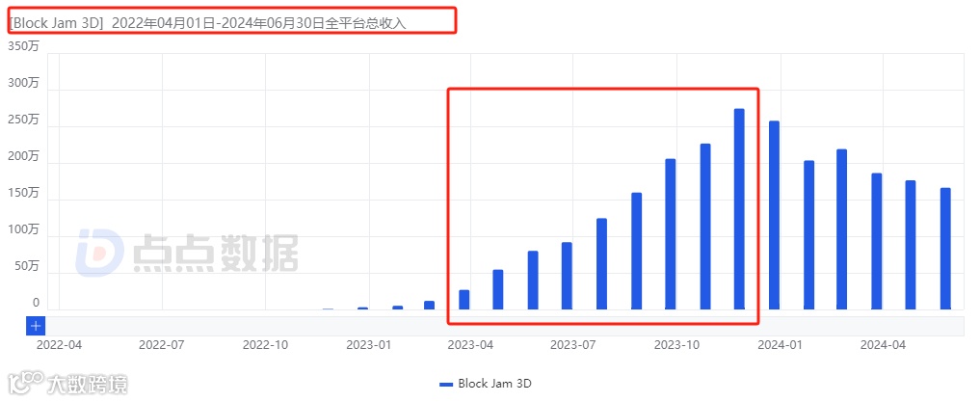Image resolution: width=980 pixels, height=402 pixels.
Task: Select the bar for 2023-09
Action: (636, 252)
